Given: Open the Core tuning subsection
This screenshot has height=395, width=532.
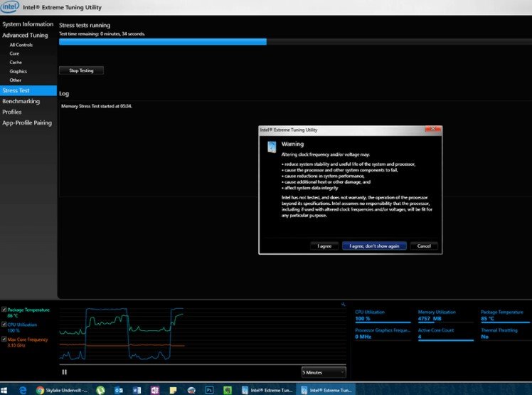Looking at the screenshot, I should point(15,53).
